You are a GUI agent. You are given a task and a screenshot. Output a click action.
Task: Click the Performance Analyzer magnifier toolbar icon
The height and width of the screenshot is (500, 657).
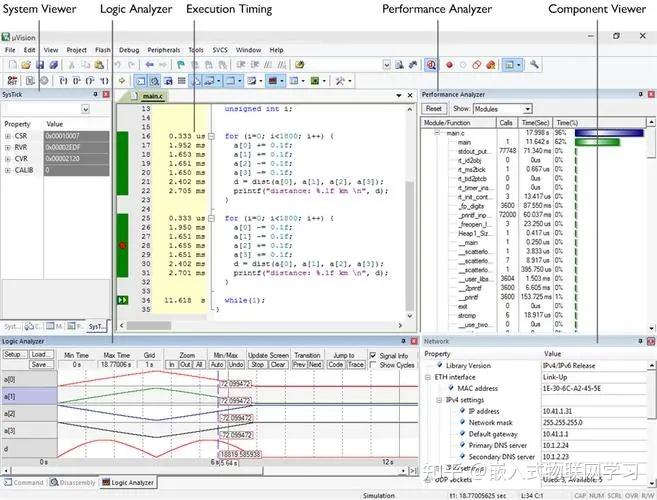click(430, 64)
